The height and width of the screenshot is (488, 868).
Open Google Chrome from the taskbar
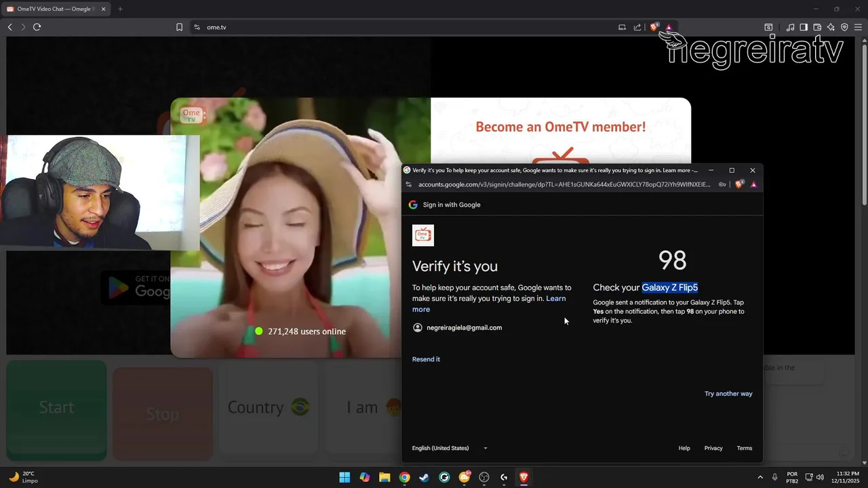(404, 477)
